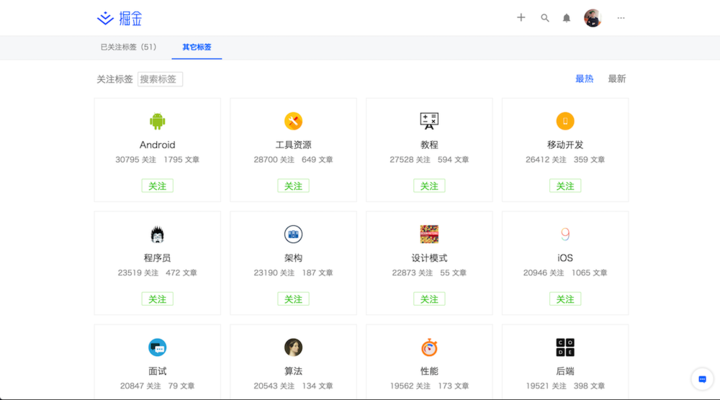Screen dimensions: 720x400
Task: Follow the 设计模式 tag
Action: (429, 299)
